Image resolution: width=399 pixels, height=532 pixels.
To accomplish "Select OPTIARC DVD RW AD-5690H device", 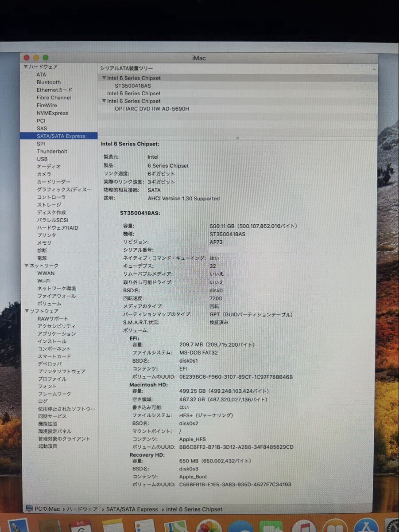I will pyautogui.click(x=152, y=109).
